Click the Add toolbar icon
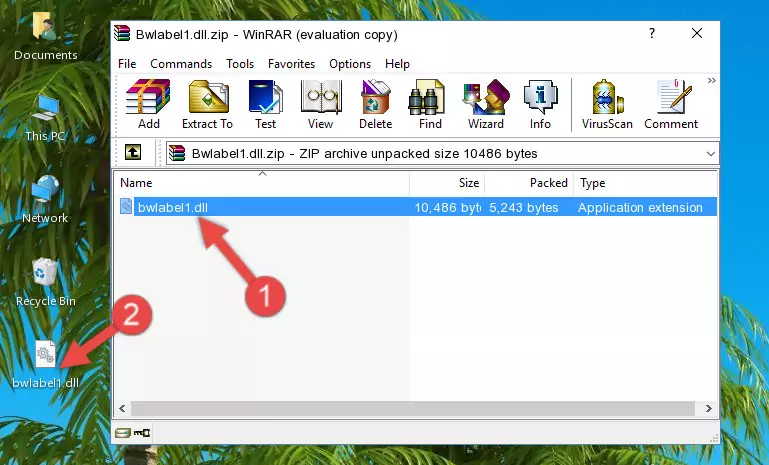This screenshot has height=465, width=769. 148,104
